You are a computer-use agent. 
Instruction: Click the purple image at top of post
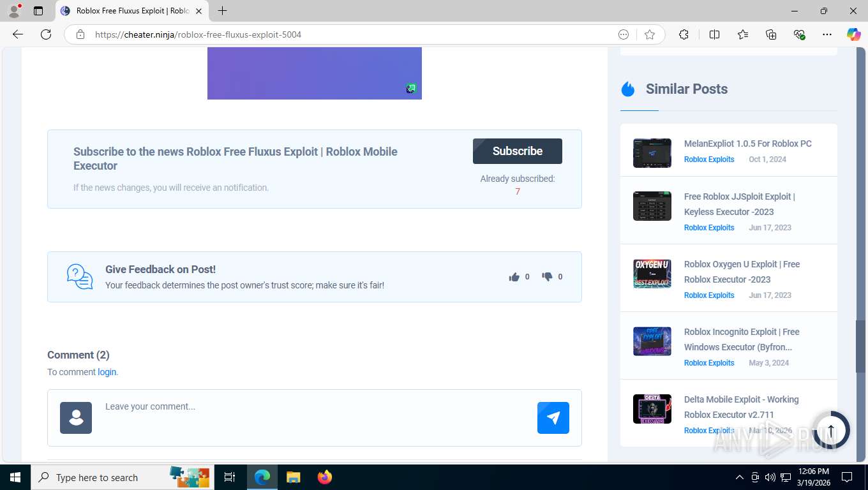pos(315,73)
